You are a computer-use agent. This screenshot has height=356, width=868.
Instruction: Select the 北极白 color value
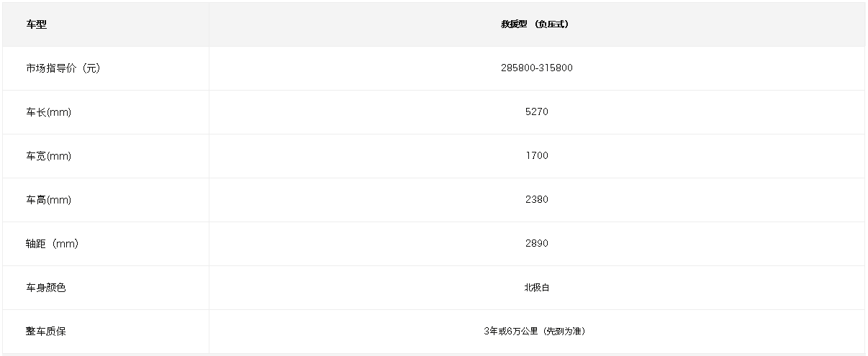(x=537, y=288)
